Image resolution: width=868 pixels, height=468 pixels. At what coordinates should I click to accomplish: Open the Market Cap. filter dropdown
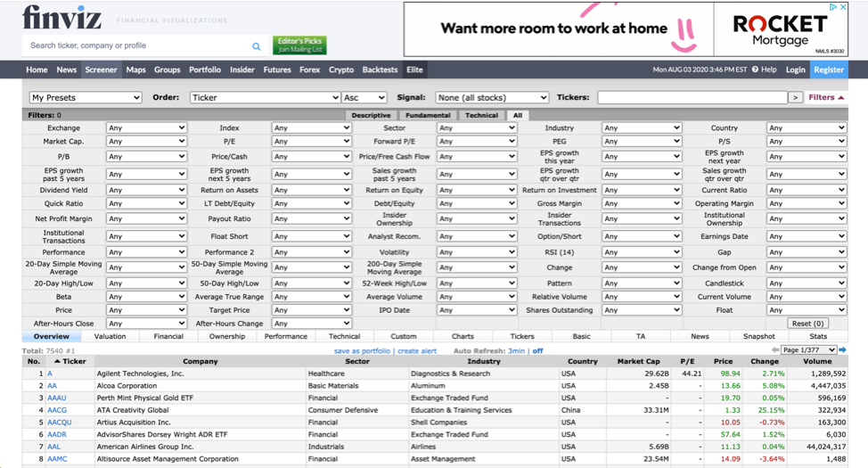pyautogui.click(x=146, y=141)
